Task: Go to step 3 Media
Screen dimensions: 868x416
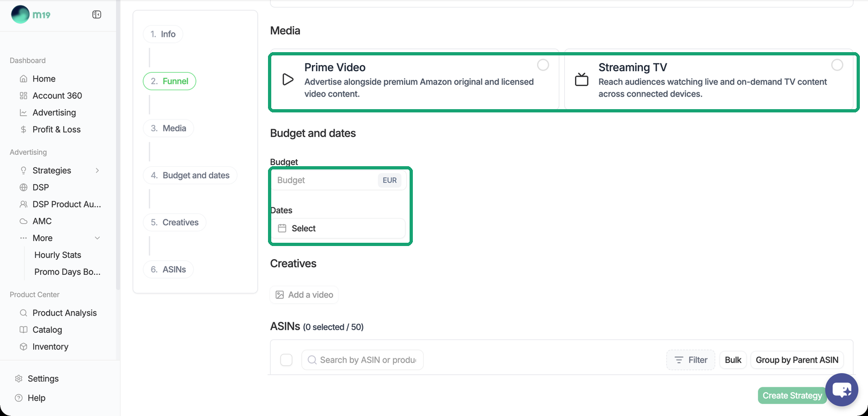Action: coord(169,128)
